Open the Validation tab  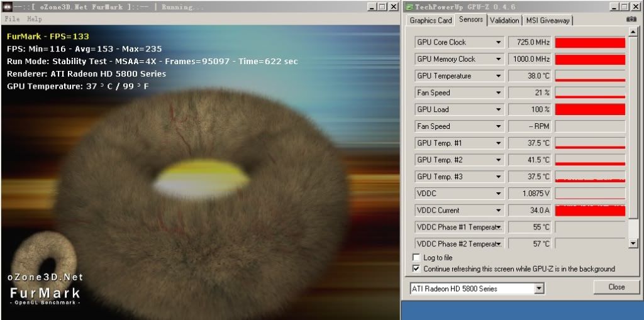coord(504,20)
